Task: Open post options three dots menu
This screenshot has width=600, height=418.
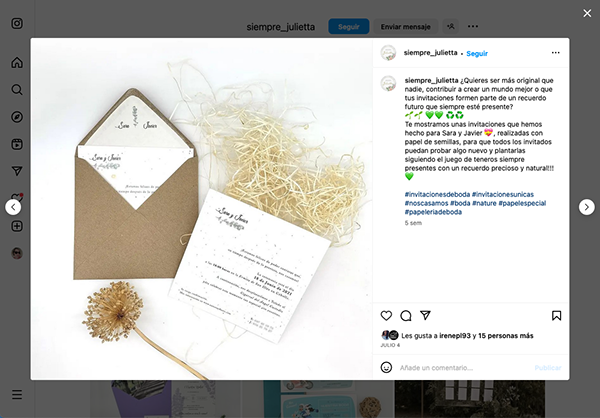Action: click(556, 53)
